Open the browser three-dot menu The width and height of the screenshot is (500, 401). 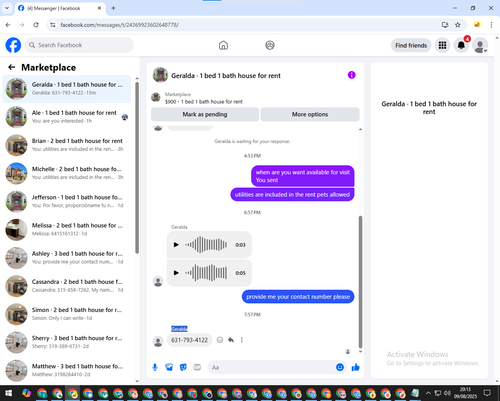491,25
